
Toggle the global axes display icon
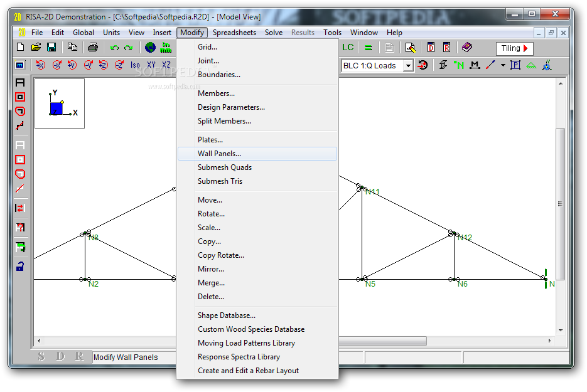coord(547,65)
